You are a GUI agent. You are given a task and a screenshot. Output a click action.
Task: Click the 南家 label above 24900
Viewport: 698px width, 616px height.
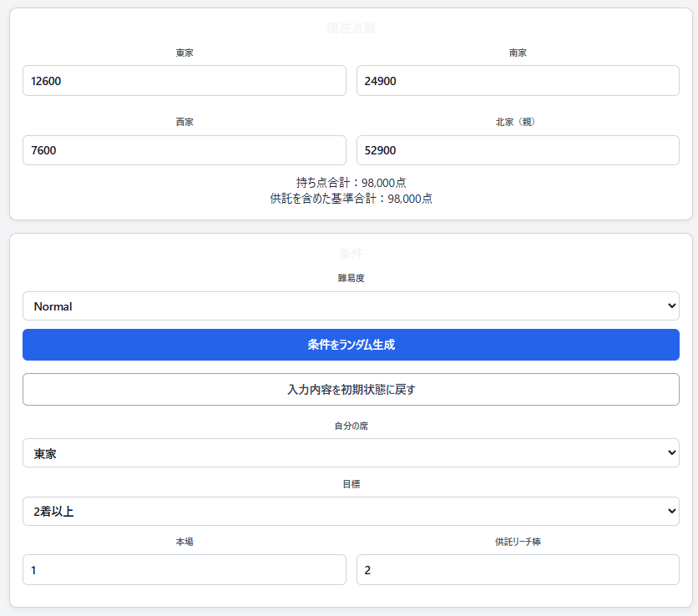[x=518, y=53]
